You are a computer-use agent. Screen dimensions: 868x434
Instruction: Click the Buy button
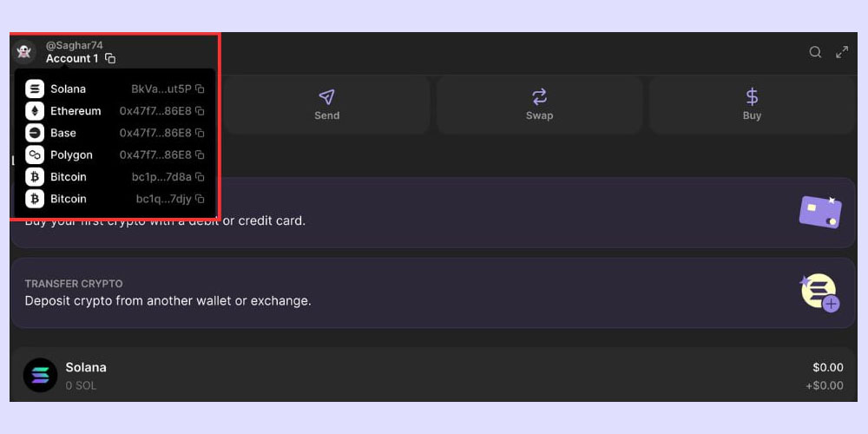click(x=752, y=104)
